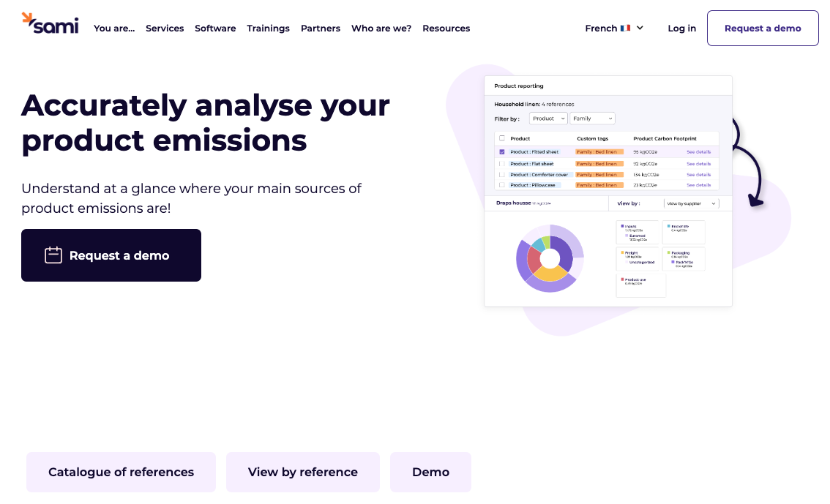Click the calendar icon in Request a demo
The height and width of the screenshot is (504, 830).
[53, 255]
